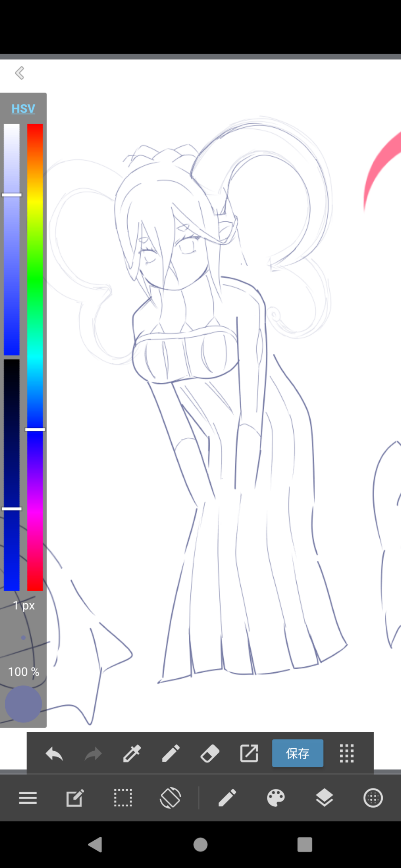
Task: Tap the redo arrow
Action: (x=93, y=754)
